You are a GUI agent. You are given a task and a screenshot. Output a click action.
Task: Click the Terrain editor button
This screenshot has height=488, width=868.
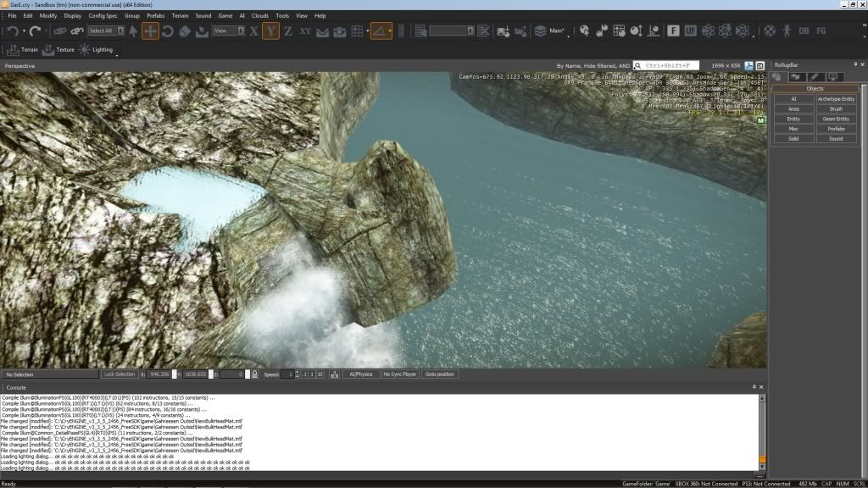coord(22,50)
